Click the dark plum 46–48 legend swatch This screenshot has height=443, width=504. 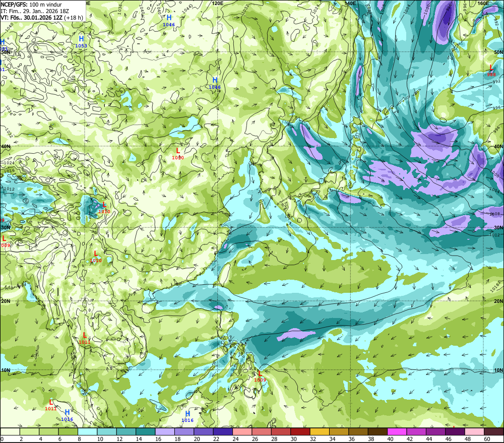[455, 431]
